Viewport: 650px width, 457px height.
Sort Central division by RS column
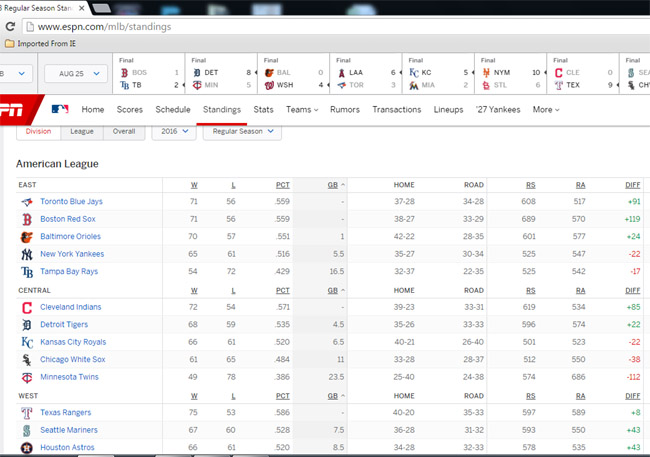531,291
